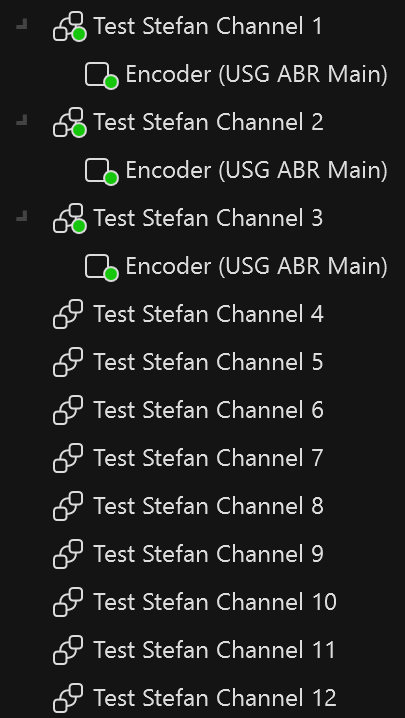This screenshot has width=405, height=718.
Task: Click the Channel 1 linked-nodes icon
Action: coord(69,27)
